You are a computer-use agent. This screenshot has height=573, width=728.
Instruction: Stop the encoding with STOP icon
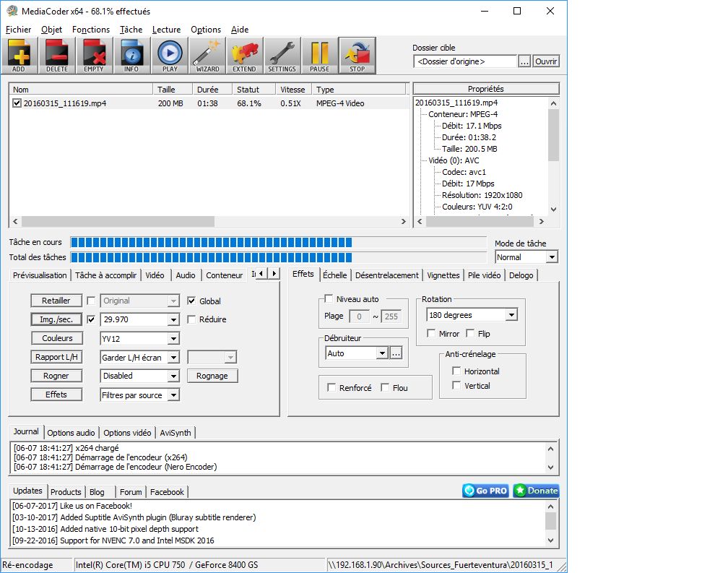click(357, 55)
